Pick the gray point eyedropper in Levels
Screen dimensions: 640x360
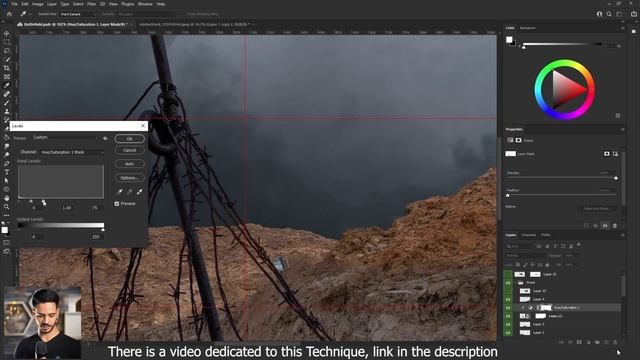[129, 191]
